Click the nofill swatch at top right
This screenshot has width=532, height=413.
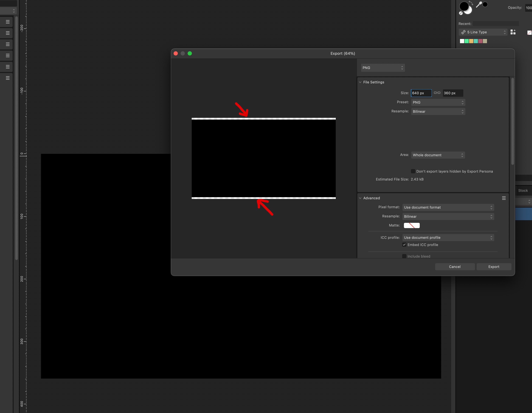[529, 32]
